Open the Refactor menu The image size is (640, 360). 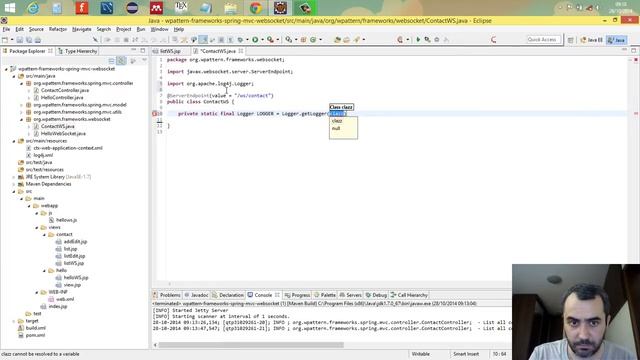click(58, 29)
